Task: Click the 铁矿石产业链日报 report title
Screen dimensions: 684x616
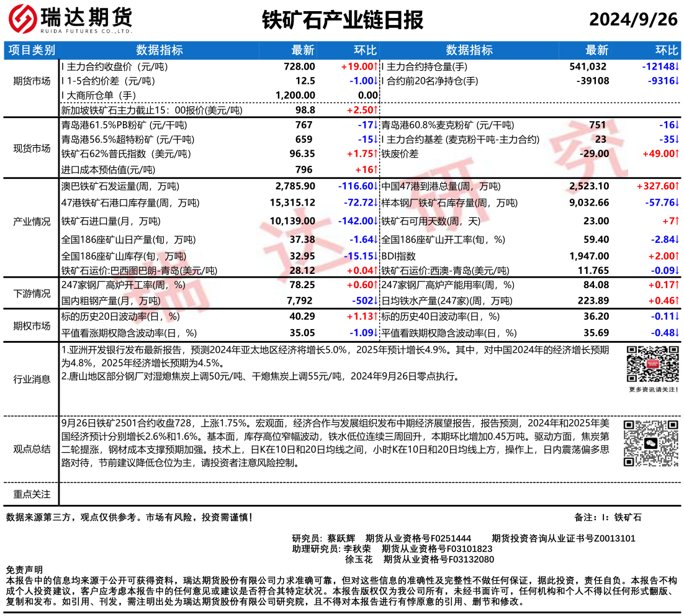Action: [x=342, y=20]
